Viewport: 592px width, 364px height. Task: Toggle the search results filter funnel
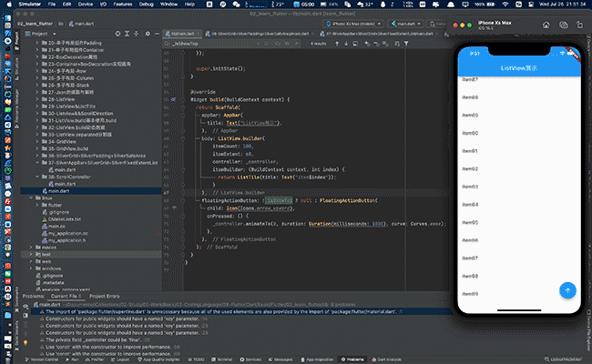(x=406, y=44)
